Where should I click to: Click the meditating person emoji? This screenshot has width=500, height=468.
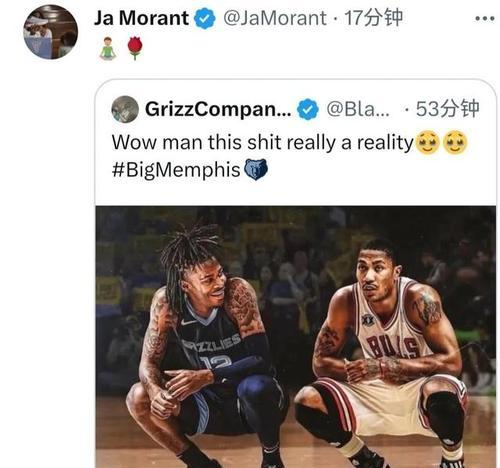click(x=108, y=48)
